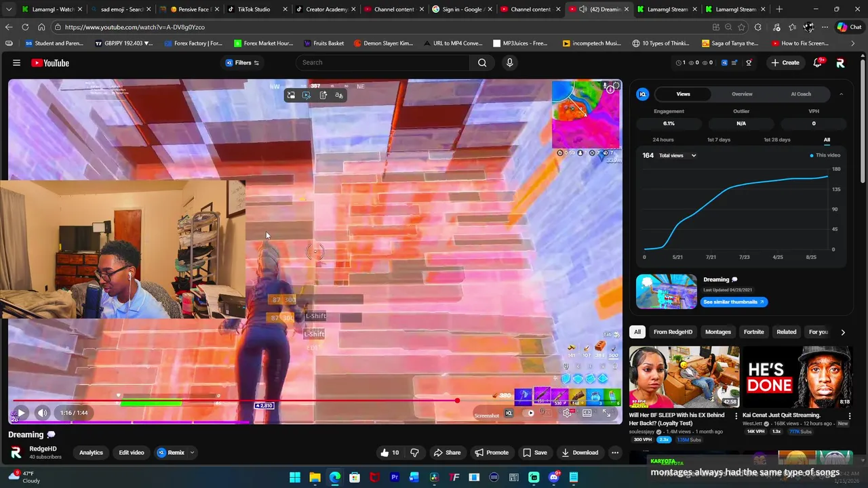Click Promote button
The height and width of the screenshot is (488, 868).
point(492,452)
